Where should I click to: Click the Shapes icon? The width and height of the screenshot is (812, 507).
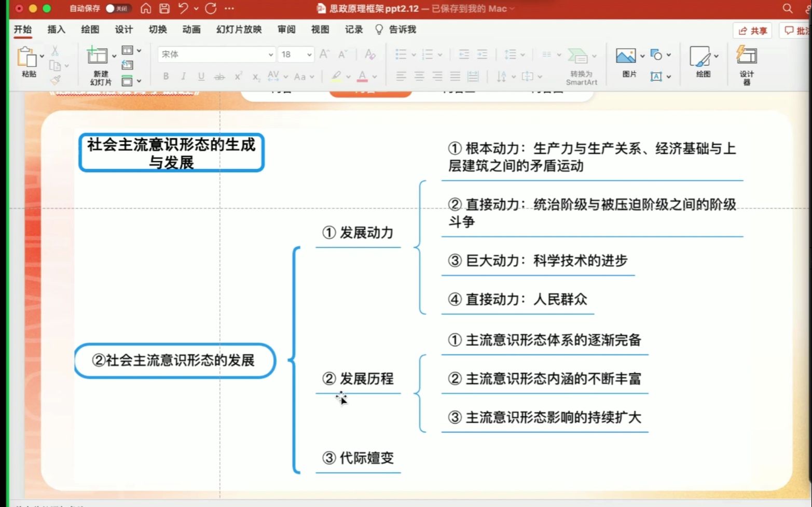coord(656,54)
